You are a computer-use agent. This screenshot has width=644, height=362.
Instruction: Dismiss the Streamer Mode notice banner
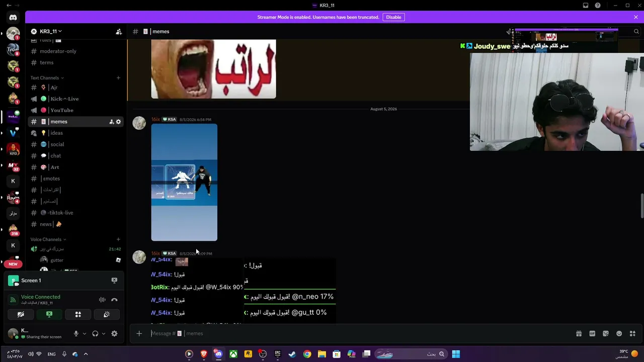tap(636, 17)
